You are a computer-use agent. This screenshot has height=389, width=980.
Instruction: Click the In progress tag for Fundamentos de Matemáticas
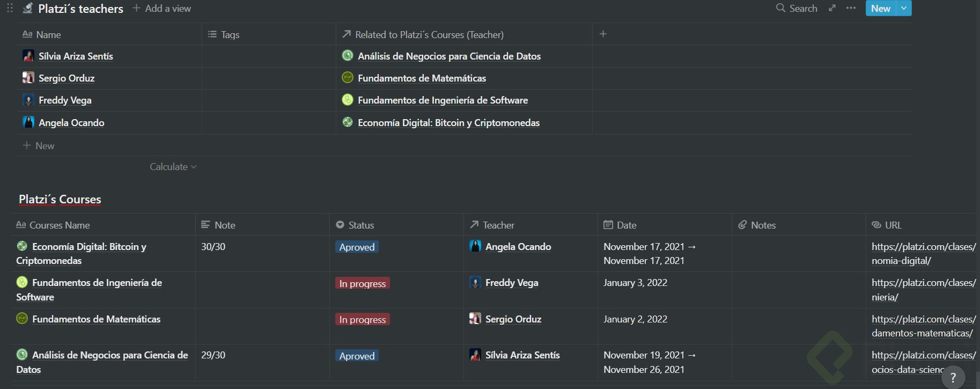tap(362, 319)
